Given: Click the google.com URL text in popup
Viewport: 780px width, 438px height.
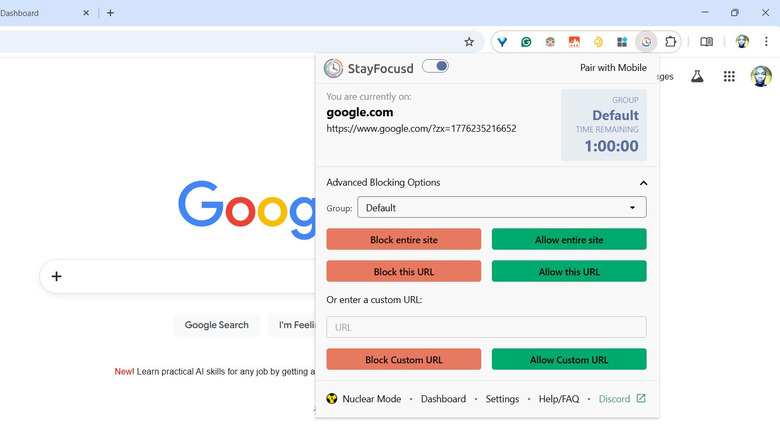Looking at the screenshot, I should coord(421,128).
